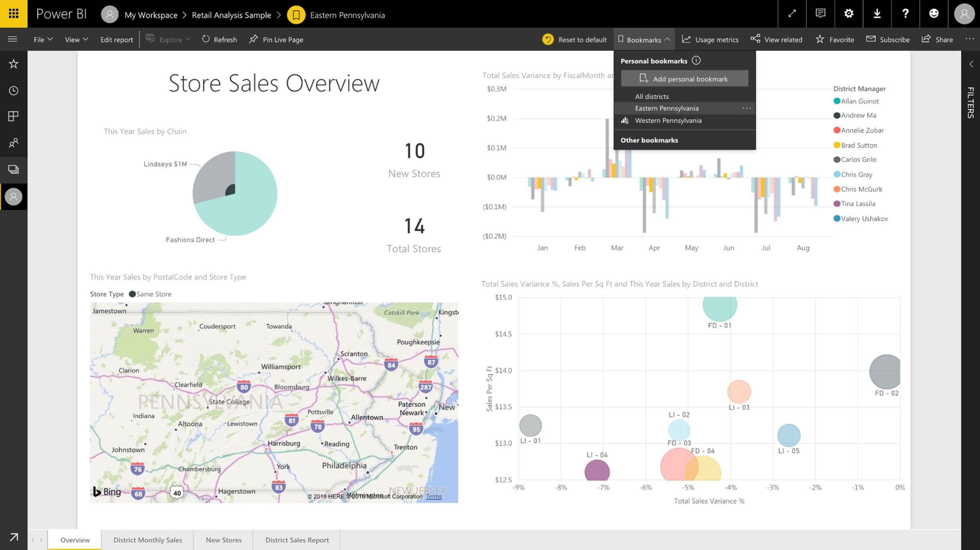The height and width of the screenshot is (550, 980).
Task: Select the Lindseys gray pie slice
Action: pyautogui.click(x=215, y=176)
